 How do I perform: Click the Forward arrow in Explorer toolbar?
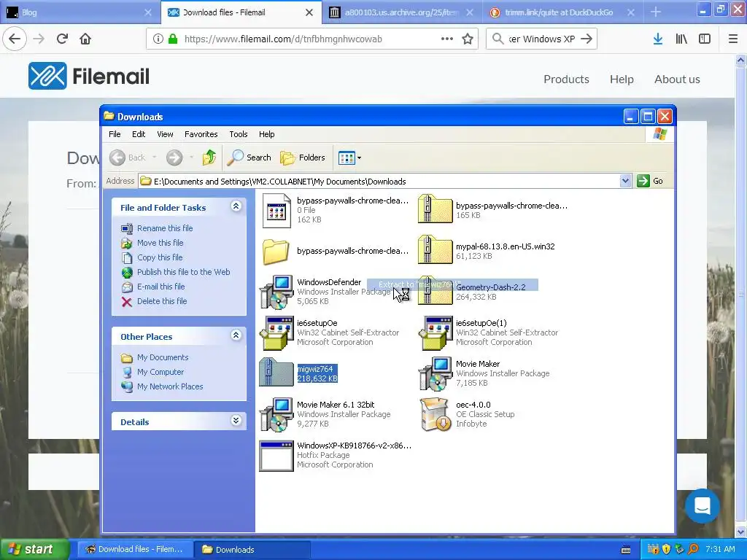coord(174,157)
